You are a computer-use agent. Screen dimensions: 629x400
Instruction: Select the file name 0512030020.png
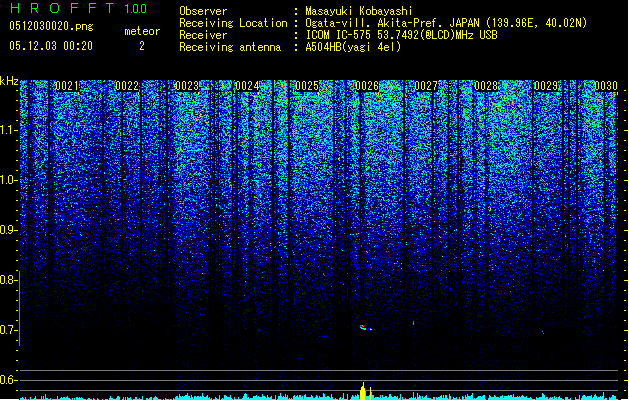coord(51,26)
